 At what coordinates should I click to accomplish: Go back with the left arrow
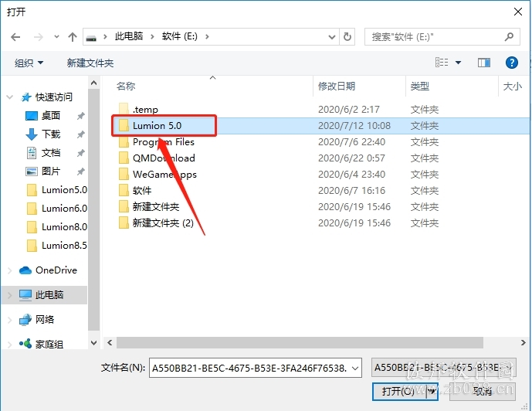pyautogui.click(x=15, y=36)
